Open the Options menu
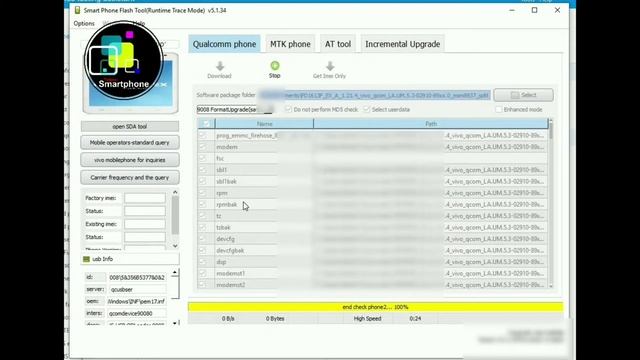This screenshot has height=360, width=640. (x=84, y=24)
